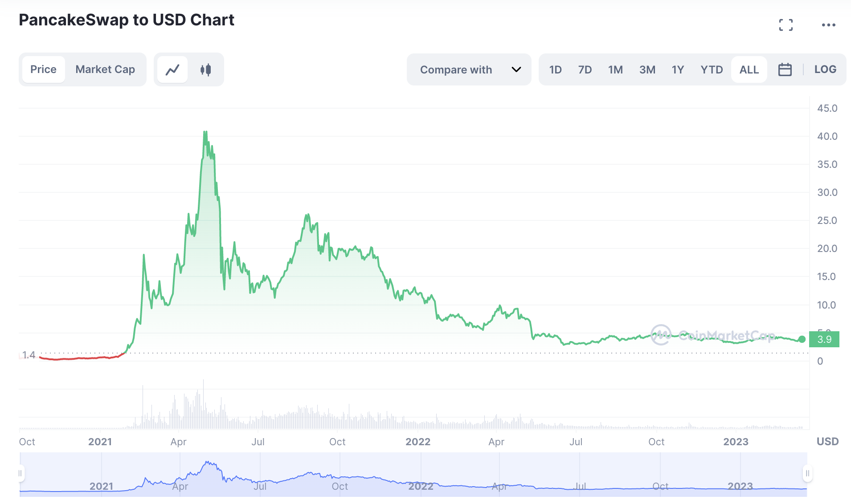Switch to candlestick chart view

point(205,69)
